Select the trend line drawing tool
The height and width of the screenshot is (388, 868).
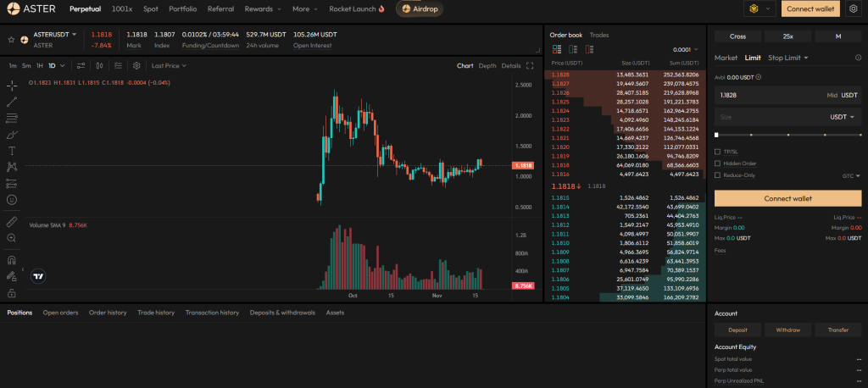click(12, 102)
